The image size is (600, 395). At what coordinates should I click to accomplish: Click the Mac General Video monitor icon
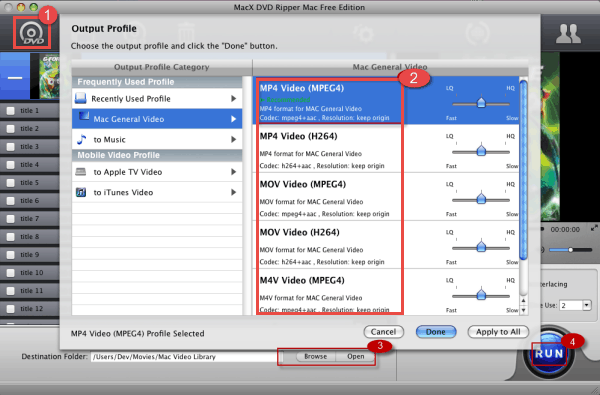coord(84,116)
